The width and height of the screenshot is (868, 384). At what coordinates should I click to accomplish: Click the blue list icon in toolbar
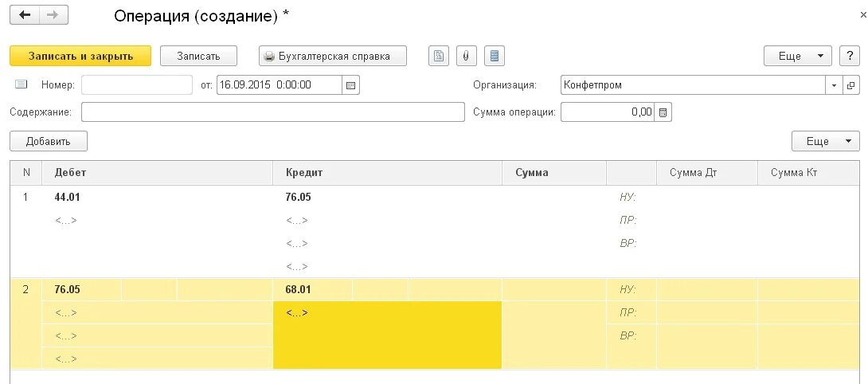click(x=495, y=56)
